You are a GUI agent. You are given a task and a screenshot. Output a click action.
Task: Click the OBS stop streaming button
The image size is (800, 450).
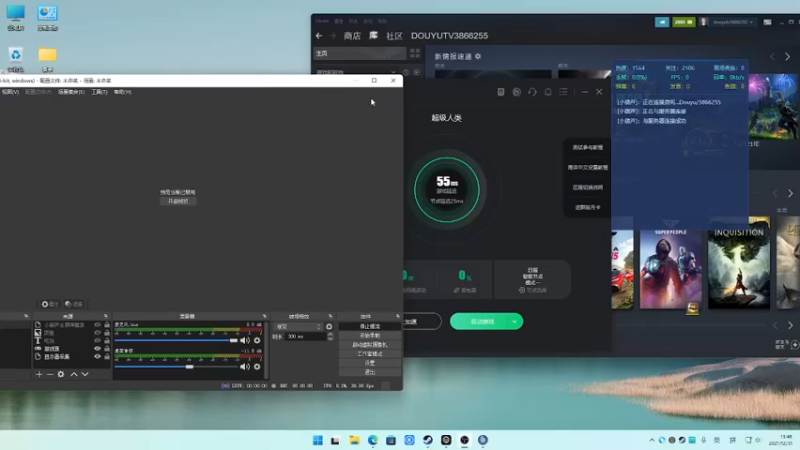click(x=370, y=326)
